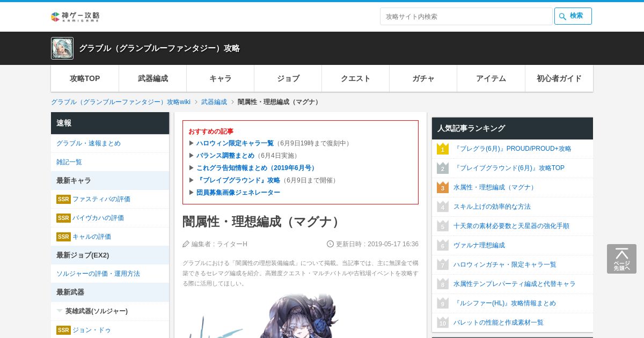Open キャルの評価 link
The width and height of the screenshot is (644, 338).
tap(92, 237)
